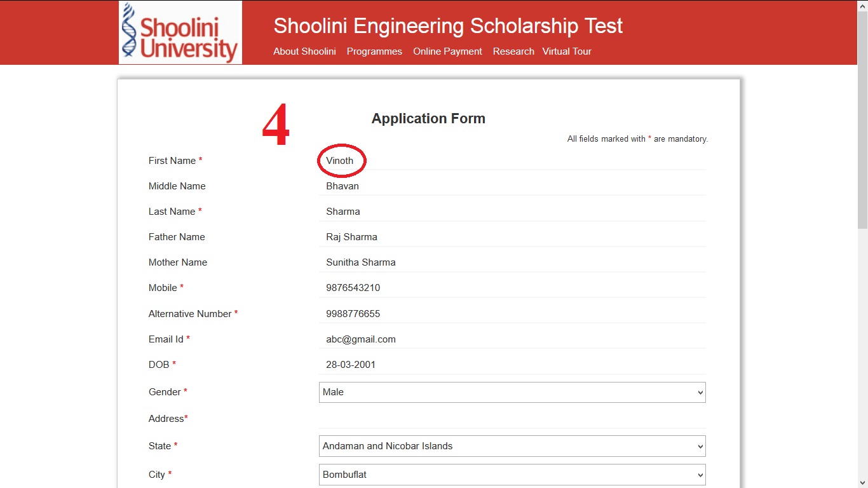868x488 pixels.
Task: Click the Middle Name field with Bhavan
Action: (x=512, y=186)
